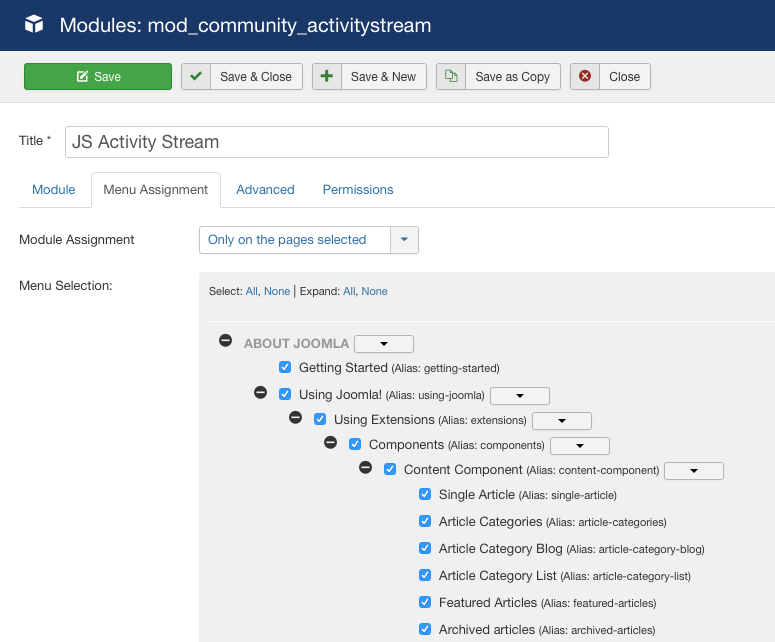
Task: Uncheck the Getting Started menu item
Action: (x=285, y=367)
